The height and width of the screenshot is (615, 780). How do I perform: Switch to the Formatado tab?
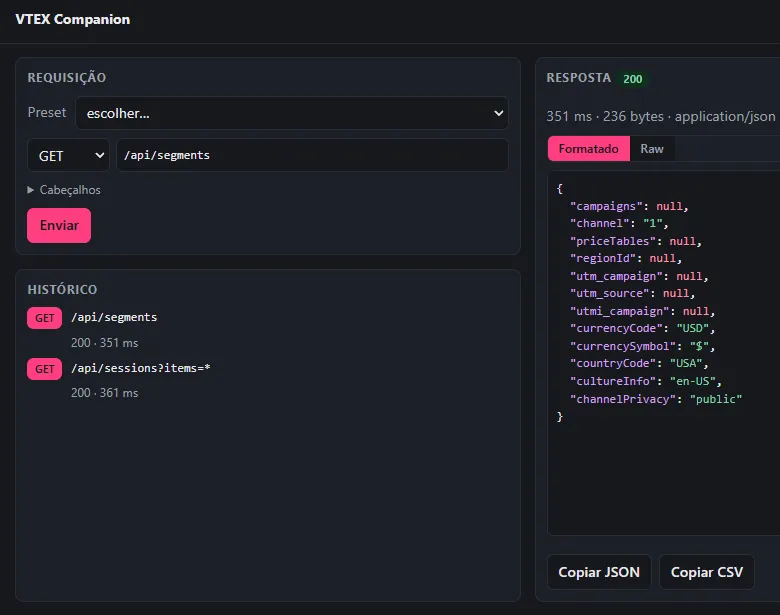588,149
